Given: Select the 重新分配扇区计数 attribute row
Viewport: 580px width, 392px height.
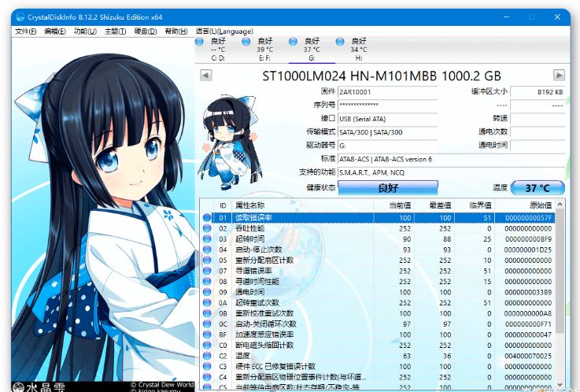Looking at the screenshot, I should click(378, 261).
